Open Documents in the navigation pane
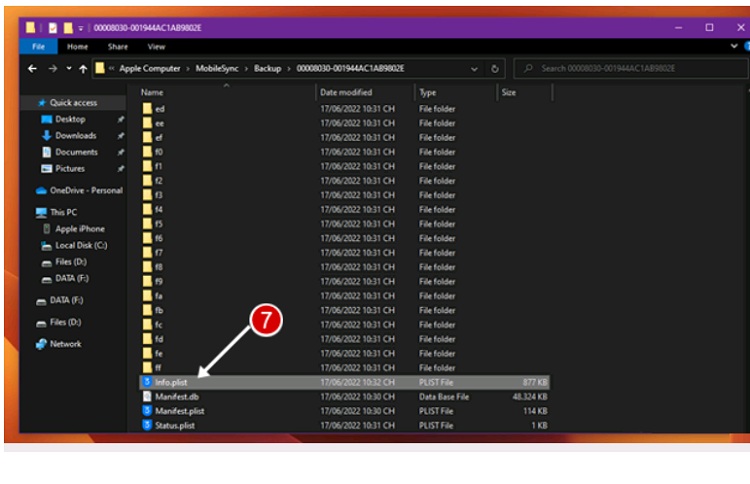750x484 pixels. point(76,152)
